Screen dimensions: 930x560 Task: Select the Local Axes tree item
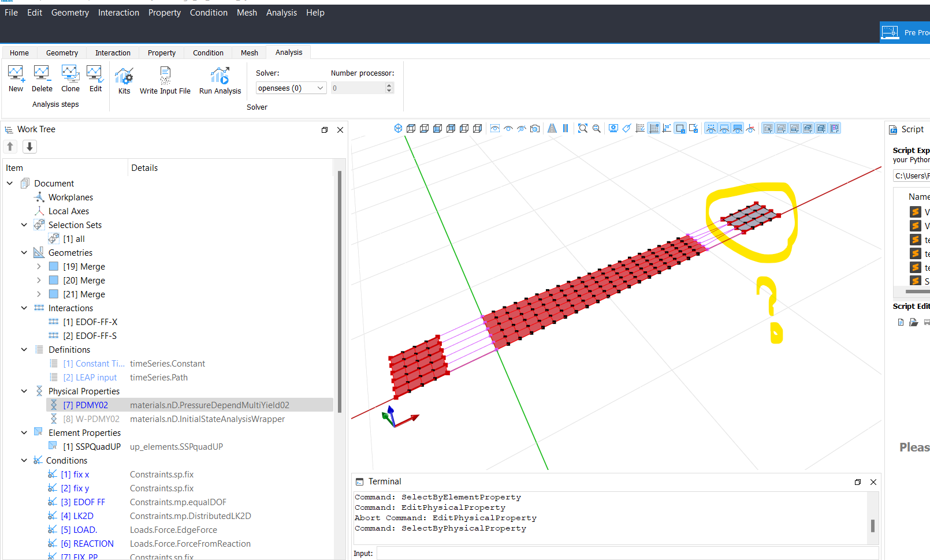(68, 211)
